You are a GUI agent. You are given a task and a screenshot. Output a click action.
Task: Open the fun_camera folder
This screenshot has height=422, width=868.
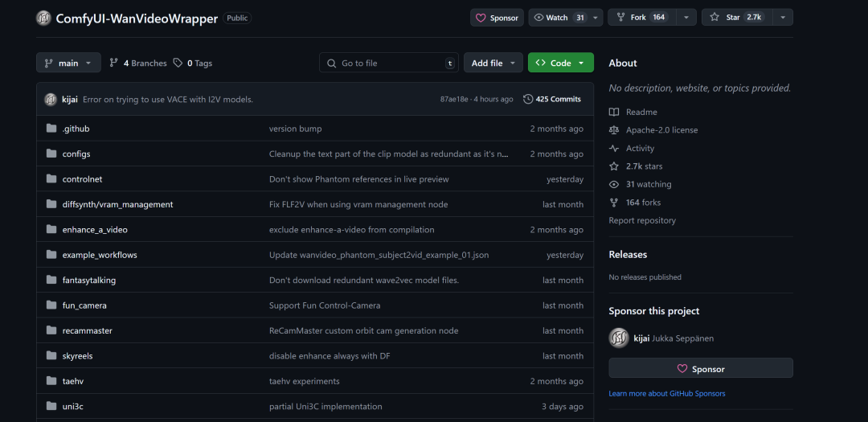(84, 305)
